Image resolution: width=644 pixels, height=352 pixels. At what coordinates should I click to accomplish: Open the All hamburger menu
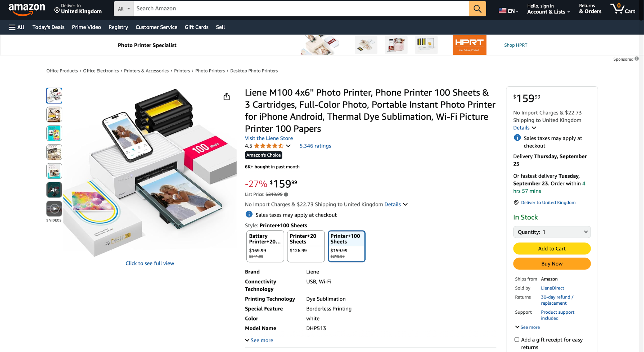[16, 27]
